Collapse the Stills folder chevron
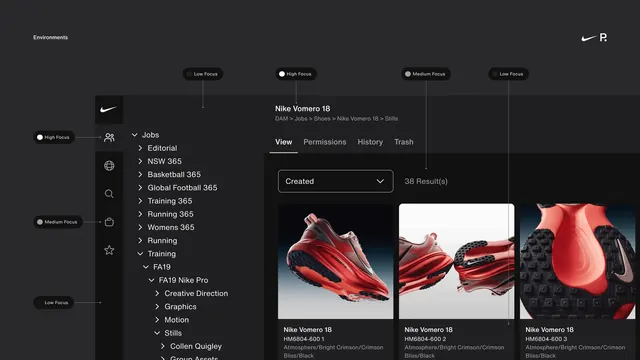Image resolution: width=640 pixels, height=360 pixels. (157, 333)
